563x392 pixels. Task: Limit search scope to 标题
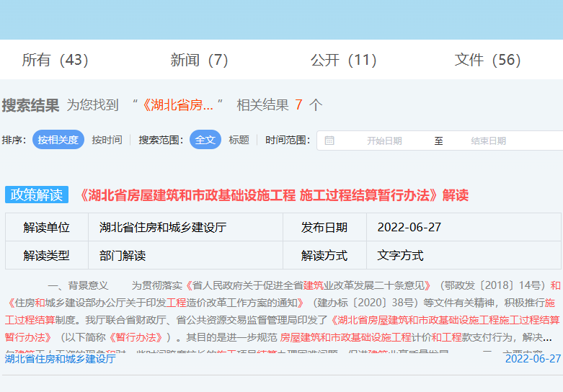point(239,140)
